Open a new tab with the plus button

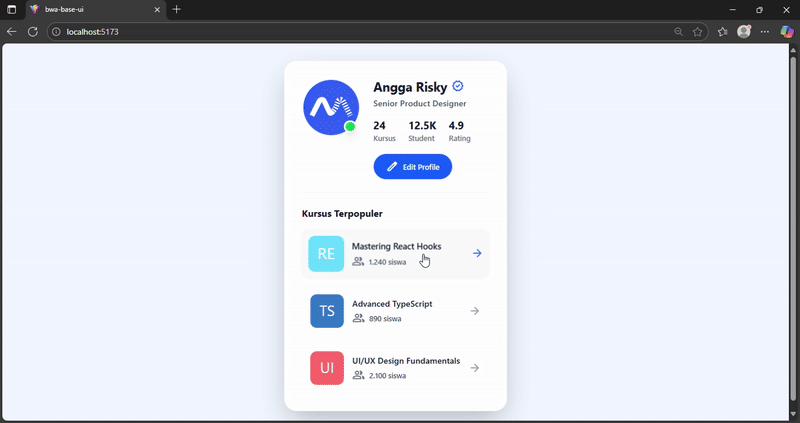pos(177,9)
